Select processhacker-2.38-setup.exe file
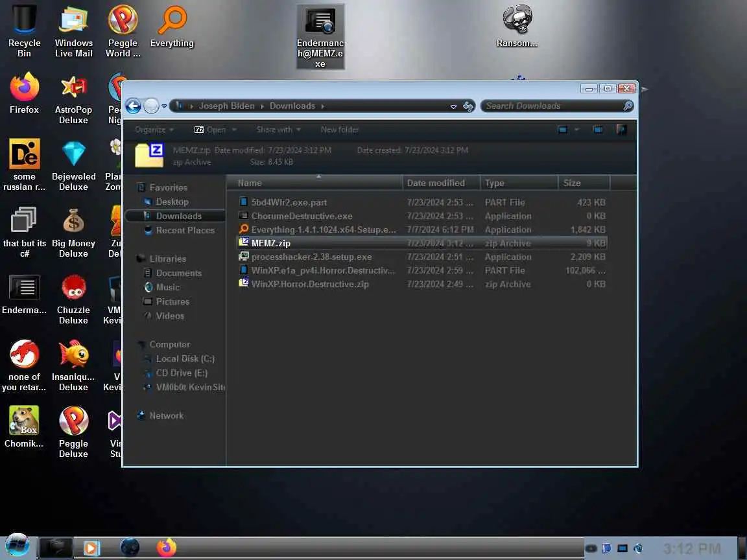 [422, 257]
